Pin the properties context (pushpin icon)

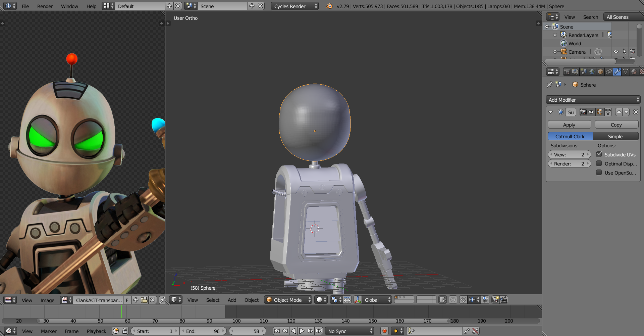click(550, 85)
